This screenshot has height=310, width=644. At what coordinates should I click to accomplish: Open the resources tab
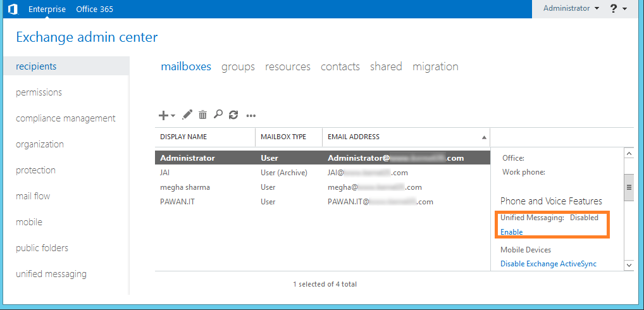(287, 66)
